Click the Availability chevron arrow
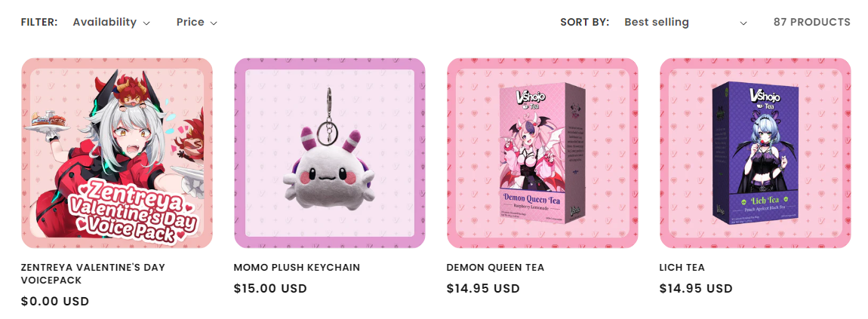This screenshot has width=868, height=319. (x=146, y=23)
